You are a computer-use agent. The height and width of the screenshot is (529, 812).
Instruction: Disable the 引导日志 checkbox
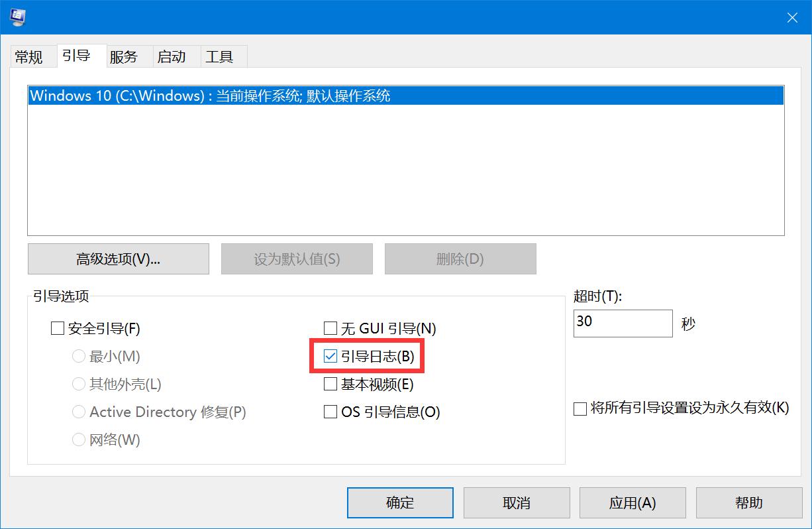coord(330,356)
